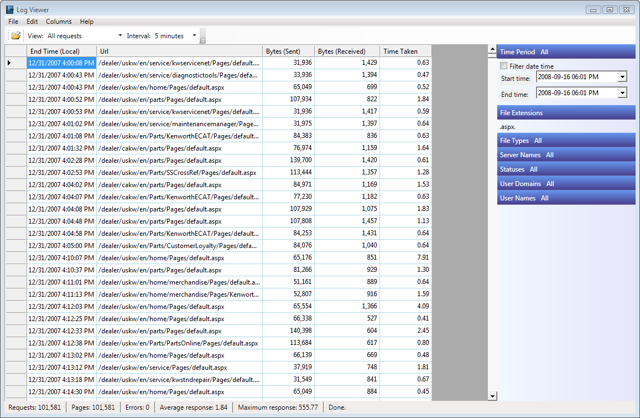Image resolution: width=640 pixels, height=418 pixels.
Task: Select the .aspx. file extension entry
Action: [x=508, y=127]
